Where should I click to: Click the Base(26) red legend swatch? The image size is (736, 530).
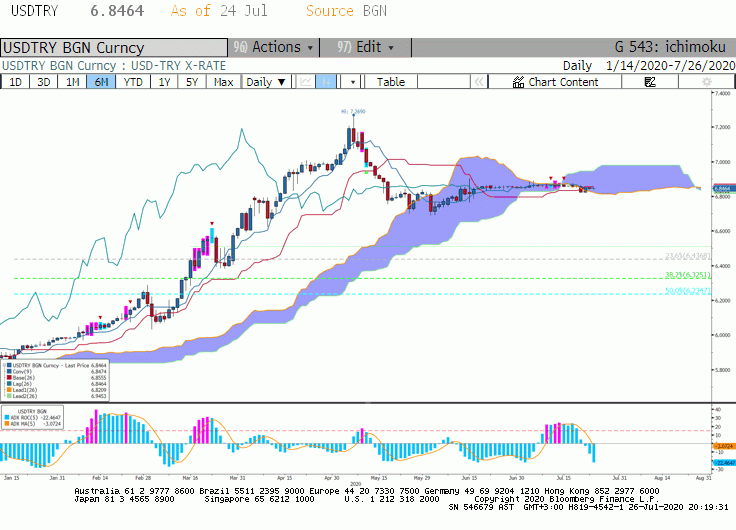pyautogui.click(x=9, y=377)
